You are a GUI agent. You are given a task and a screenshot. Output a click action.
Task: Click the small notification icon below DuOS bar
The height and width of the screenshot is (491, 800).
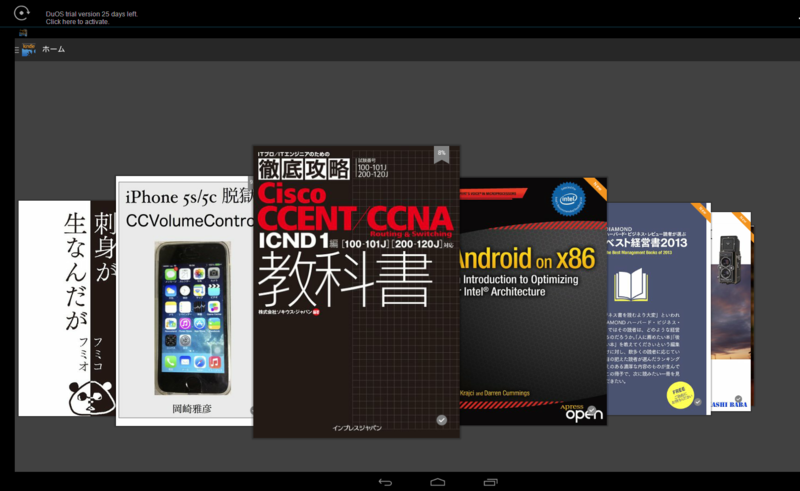coord(23,33)
